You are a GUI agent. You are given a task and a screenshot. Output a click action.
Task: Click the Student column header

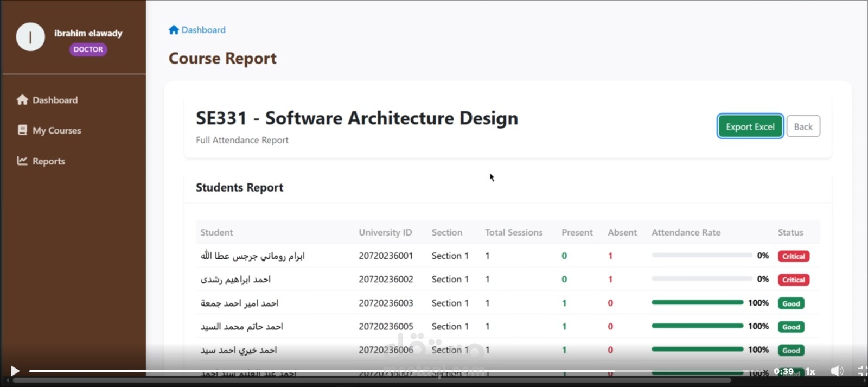[216, 232]
